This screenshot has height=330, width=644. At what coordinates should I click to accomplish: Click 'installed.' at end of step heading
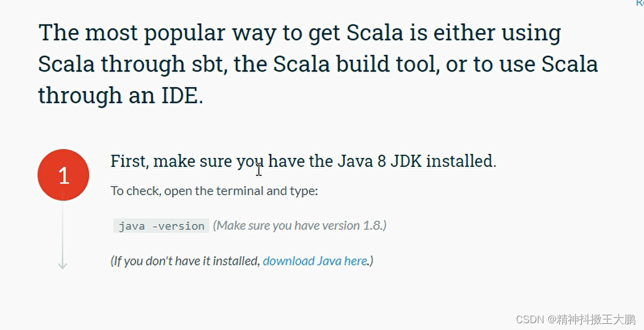tap(461, 161)
